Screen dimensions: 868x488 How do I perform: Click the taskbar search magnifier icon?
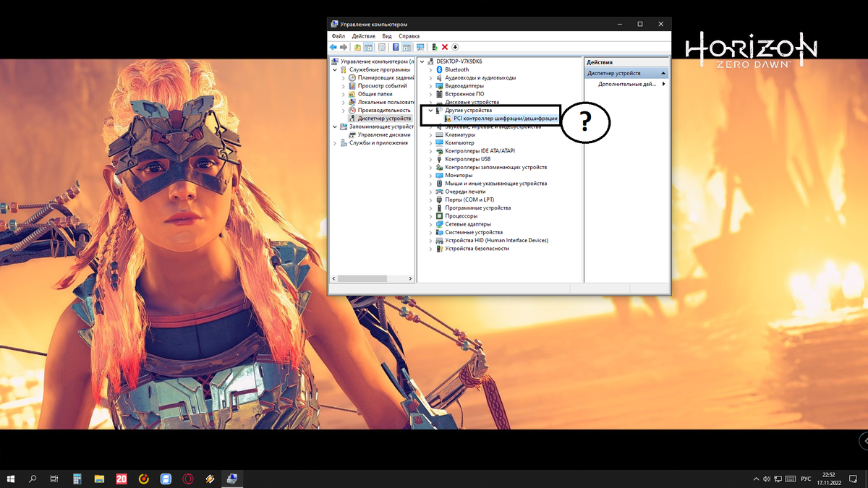pyautogui.click(x=33, y=479)
